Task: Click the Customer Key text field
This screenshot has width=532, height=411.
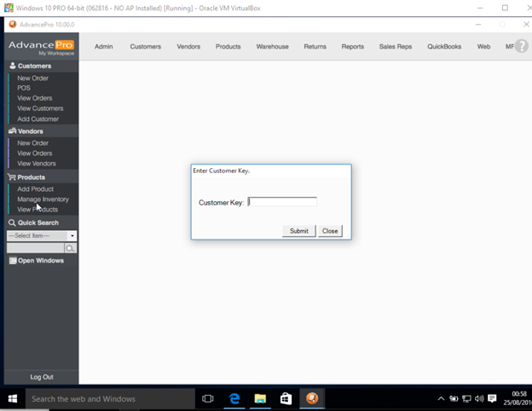Action: pos(282,202)
